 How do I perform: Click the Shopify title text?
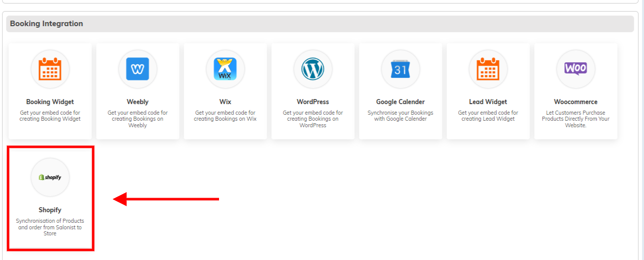pyautogui.click(x=50, y=210)
